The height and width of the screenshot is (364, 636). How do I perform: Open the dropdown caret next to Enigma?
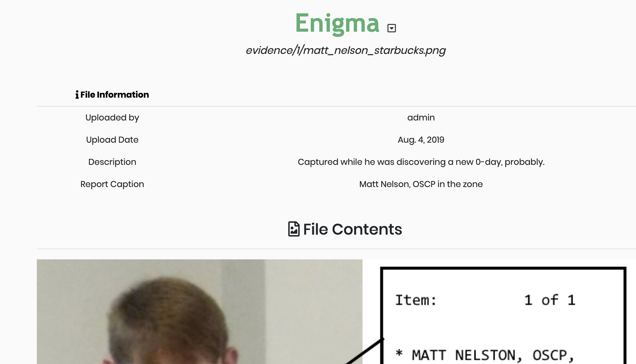[x=392, y=28]
